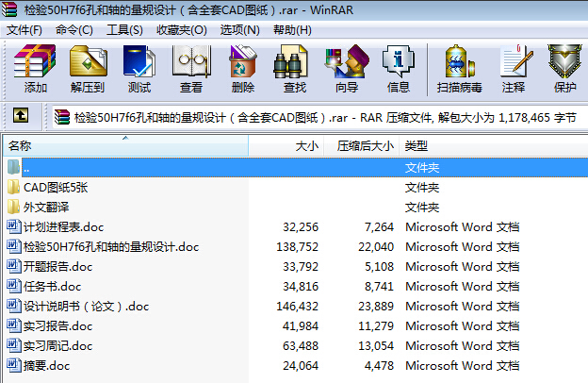Sort by the 大小 column header

286,145
